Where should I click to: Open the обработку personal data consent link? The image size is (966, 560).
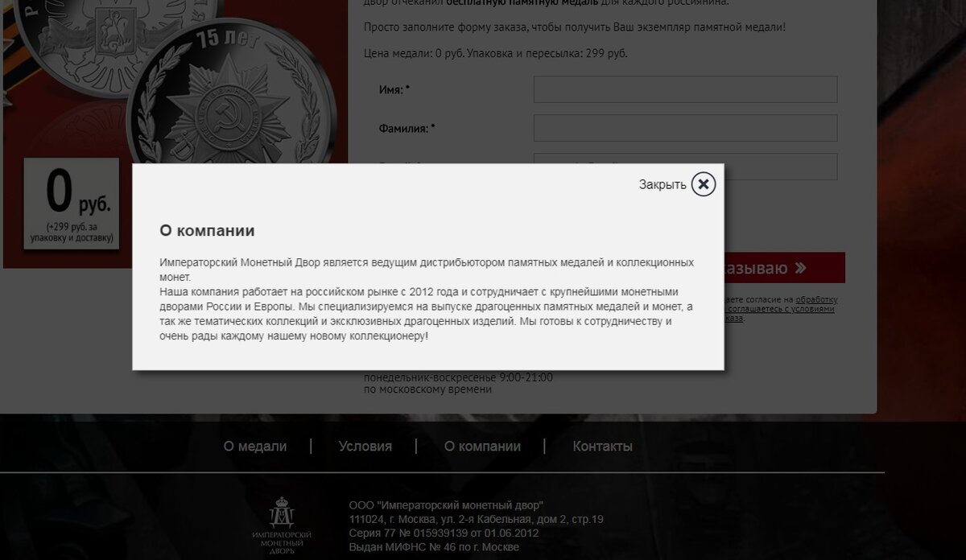point(816,299)
